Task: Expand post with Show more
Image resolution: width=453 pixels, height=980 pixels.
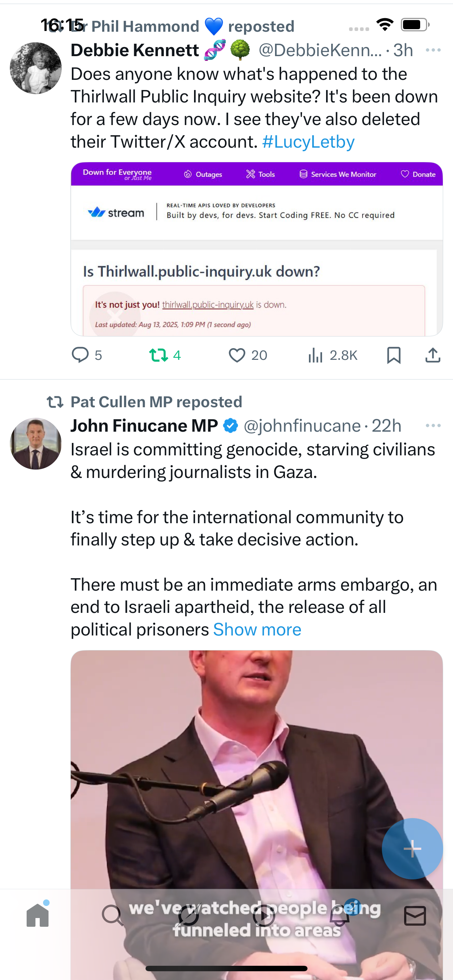Action: click(257, 630)
